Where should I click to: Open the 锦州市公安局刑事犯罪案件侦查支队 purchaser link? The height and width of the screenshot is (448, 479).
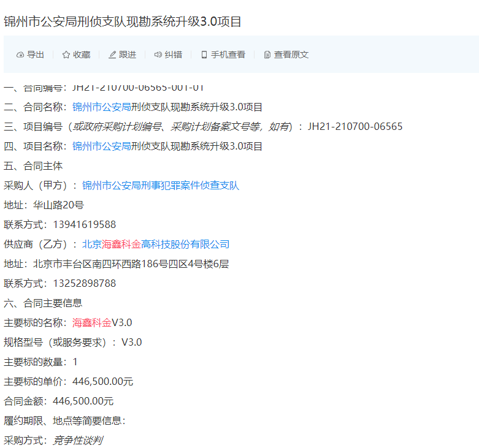coord(161,186)
